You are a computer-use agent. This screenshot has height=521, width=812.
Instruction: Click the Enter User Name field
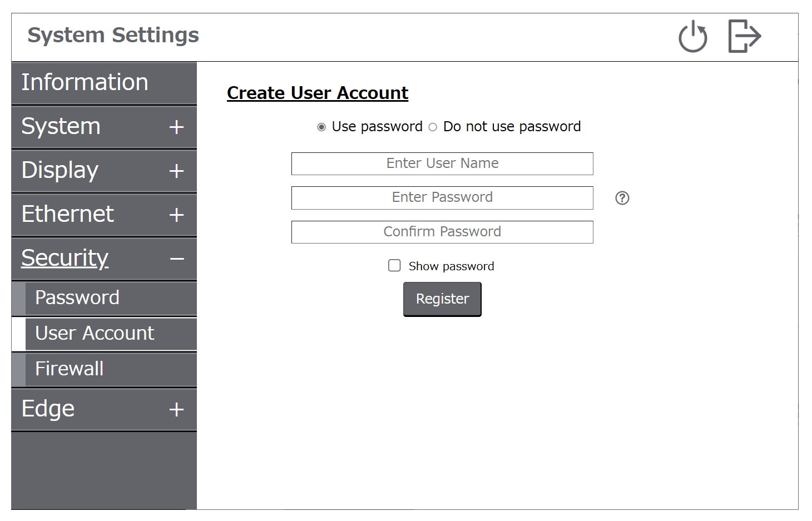tap(442, 163)
